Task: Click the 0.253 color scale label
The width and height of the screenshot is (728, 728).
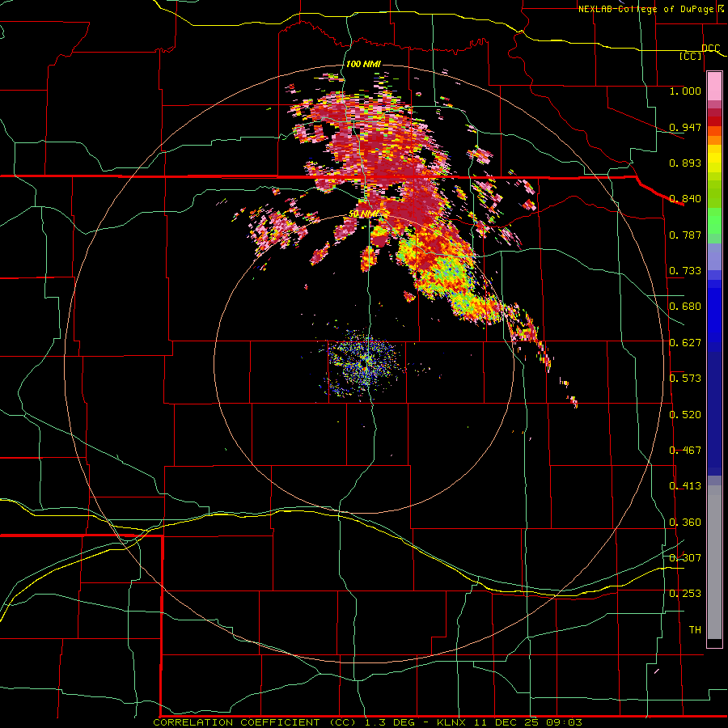Action: point(685,594)
